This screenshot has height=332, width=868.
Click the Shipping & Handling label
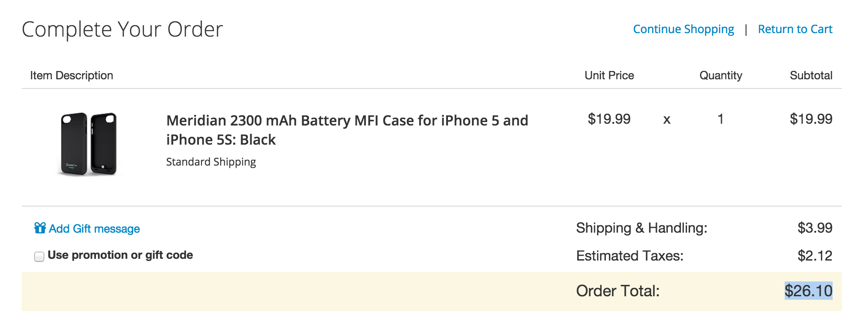[x=641, y=228]
